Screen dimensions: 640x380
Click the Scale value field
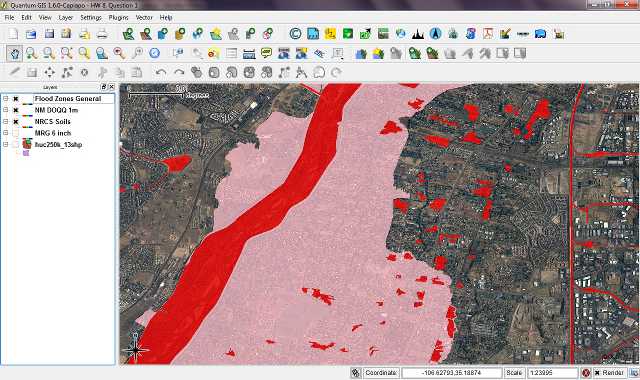tap(553, 373)
